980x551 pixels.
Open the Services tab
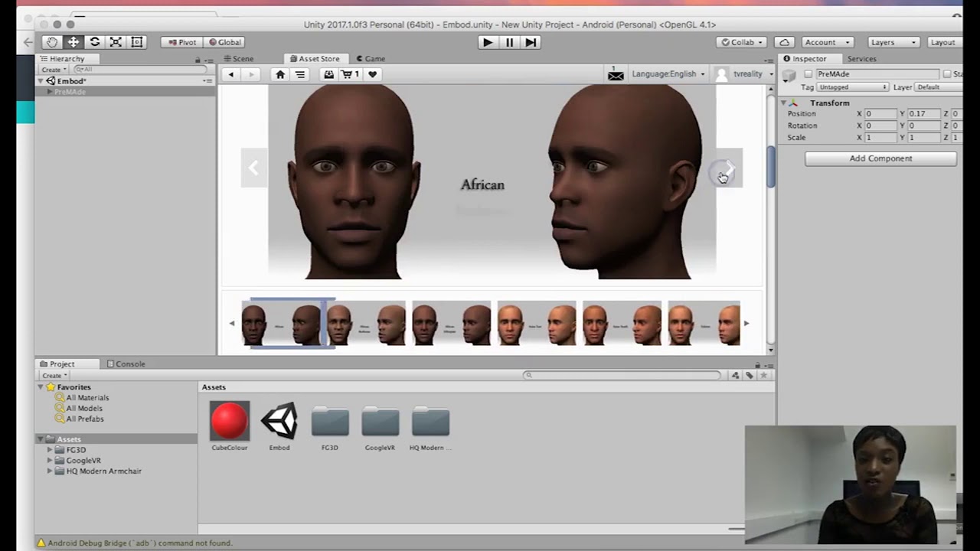pyautogui.click(x=861, y=58)
